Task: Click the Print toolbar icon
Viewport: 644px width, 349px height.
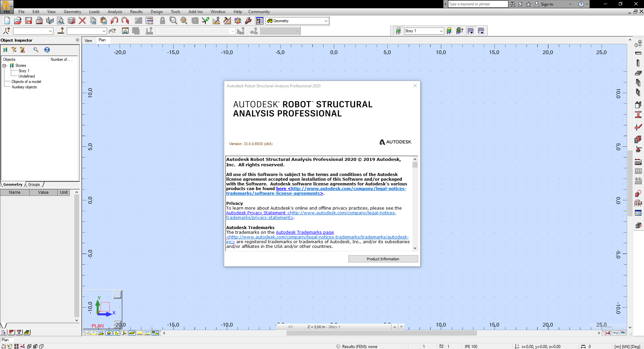Action: tap(39, 21)
